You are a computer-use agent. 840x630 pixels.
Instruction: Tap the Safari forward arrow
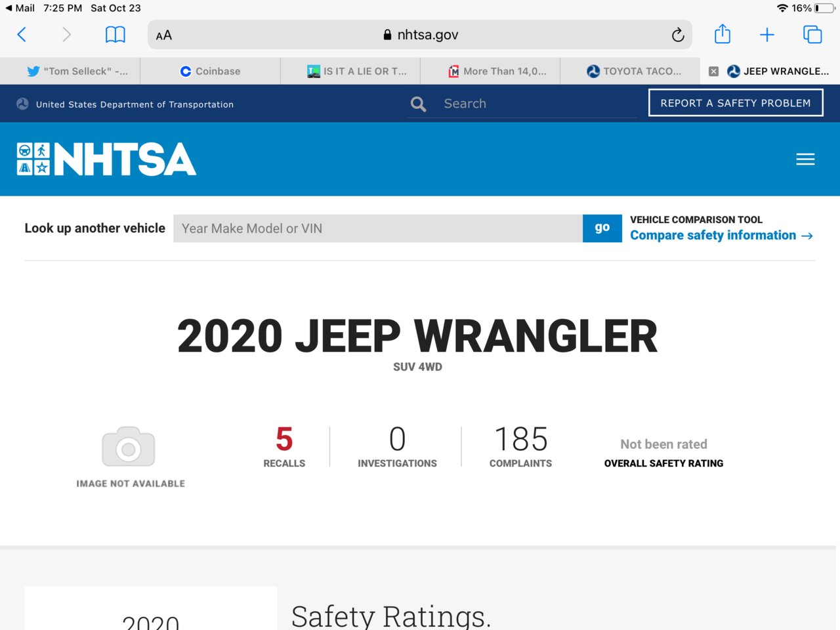coord(66,35)
